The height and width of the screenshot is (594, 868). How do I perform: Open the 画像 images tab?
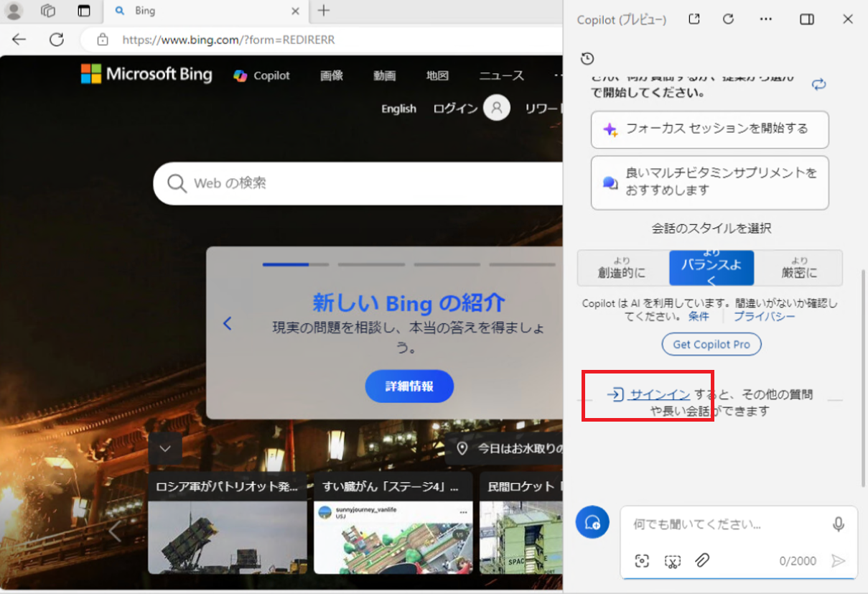[x=332, y=75]
